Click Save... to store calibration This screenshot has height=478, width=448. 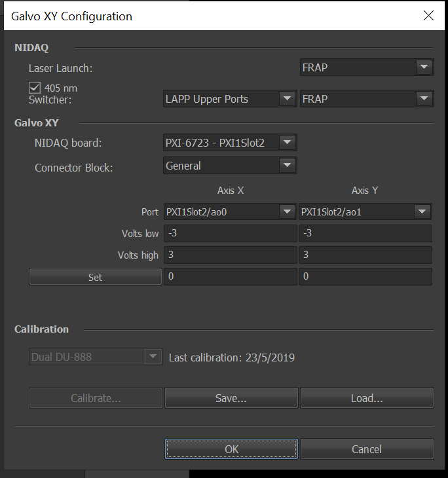[x=231, y=398]
